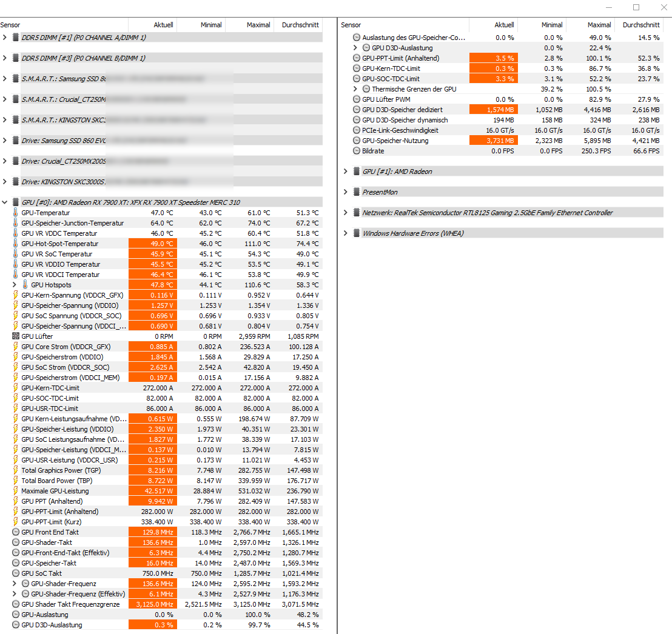Viewport: 672px width, 634px height.
Task: Expand S.M.A.R.T. Crucial_CT250M group
Action: click(5, 99)
